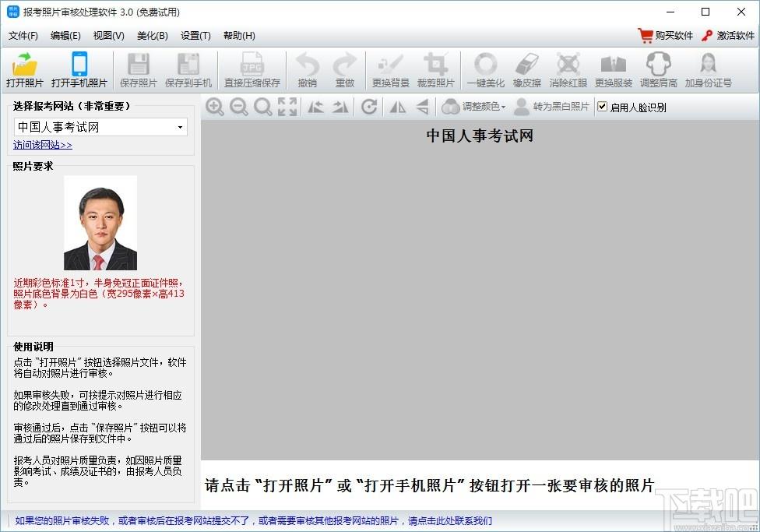Open the 编辑(E) menu
The width and height of the screenshot is (760, 532).
tap(65, 35)
